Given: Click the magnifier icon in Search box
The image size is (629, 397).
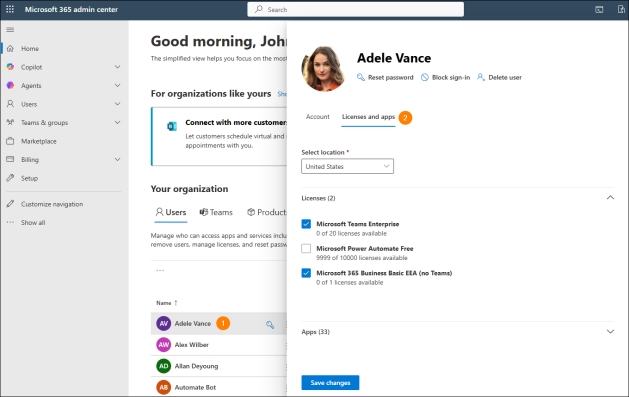Looking at the screenshot, I should point(259,9).
